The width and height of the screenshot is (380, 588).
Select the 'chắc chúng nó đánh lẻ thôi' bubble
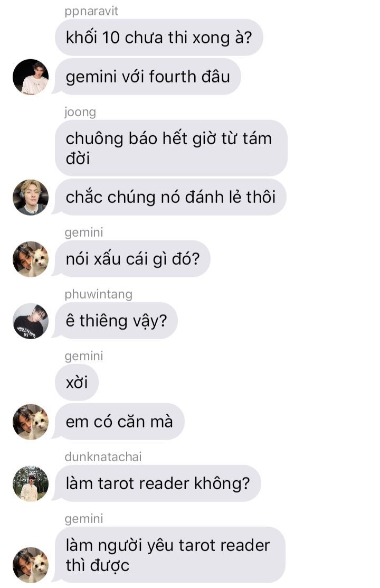[170, 197]
